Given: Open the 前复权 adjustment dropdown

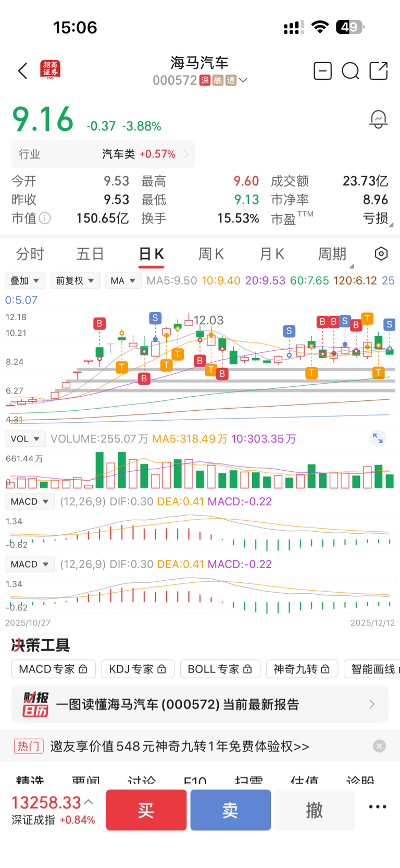Looking at the screenshot, I should (x=75, y=280).
